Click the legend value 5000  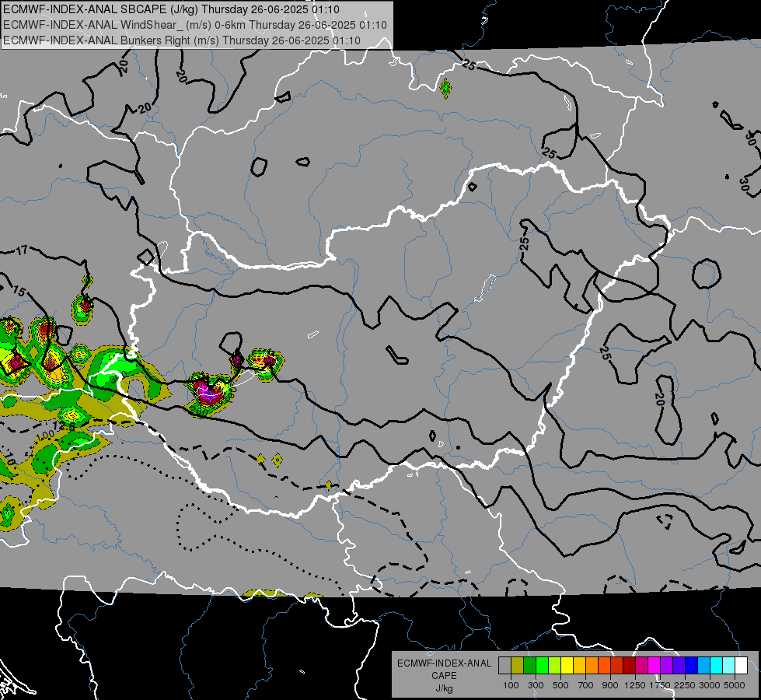click(735, 685)
